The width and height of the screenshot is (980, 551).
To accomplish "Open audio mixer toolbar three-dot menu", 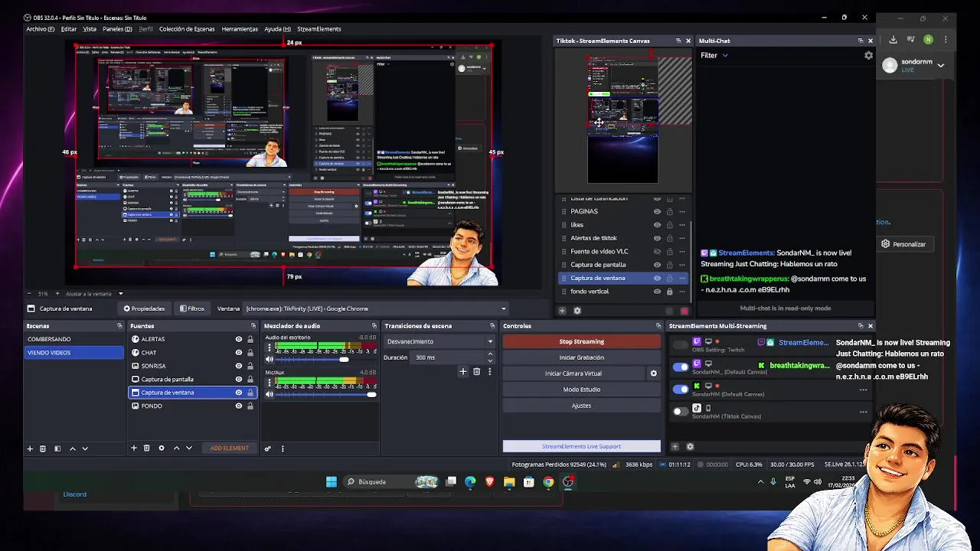I will pos(283,448).
